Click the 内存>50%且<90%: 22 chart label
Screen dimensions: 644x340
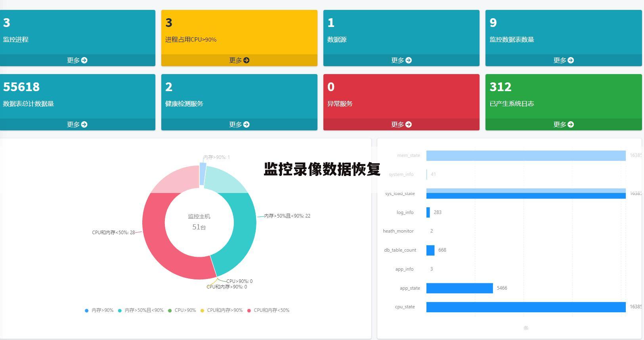point(287,216)
